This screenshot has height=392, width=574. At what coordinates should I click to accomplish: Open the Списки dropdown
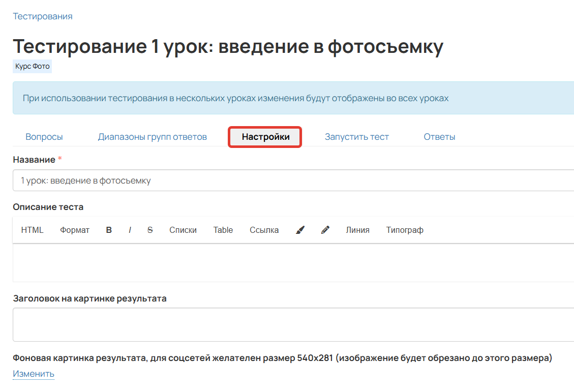(x=183, y=230)
